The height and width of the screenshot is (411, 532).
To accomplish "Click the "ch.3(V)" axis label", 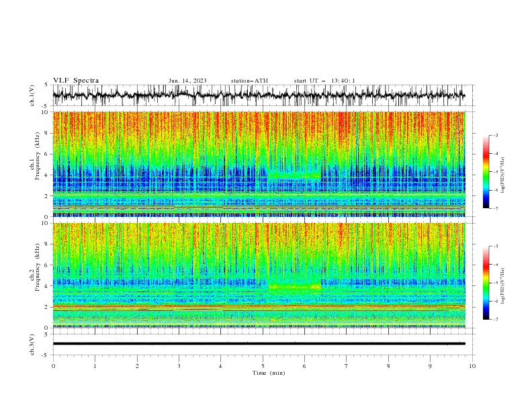I will tap(32, 345).
